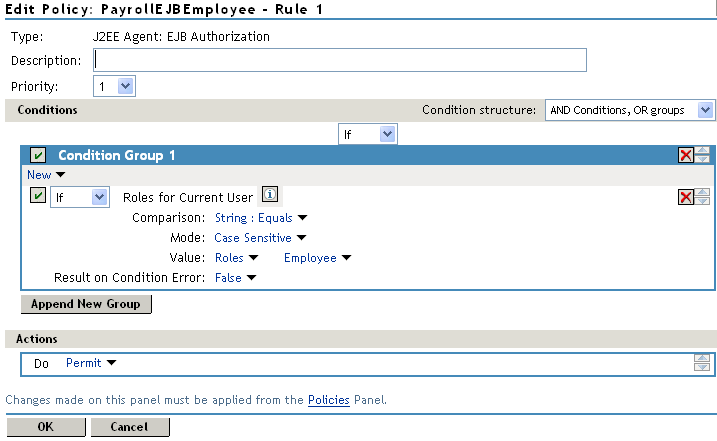Open info for Roles for Current User
The width and height of the screenshot is (717, 441).
point(269,196)
